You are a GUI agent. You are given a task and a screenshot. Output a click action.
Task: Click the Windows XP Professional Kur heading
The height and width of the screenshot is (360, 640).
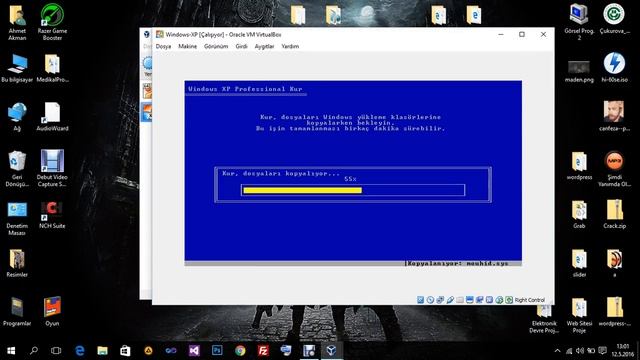click(x=245, y=89)
